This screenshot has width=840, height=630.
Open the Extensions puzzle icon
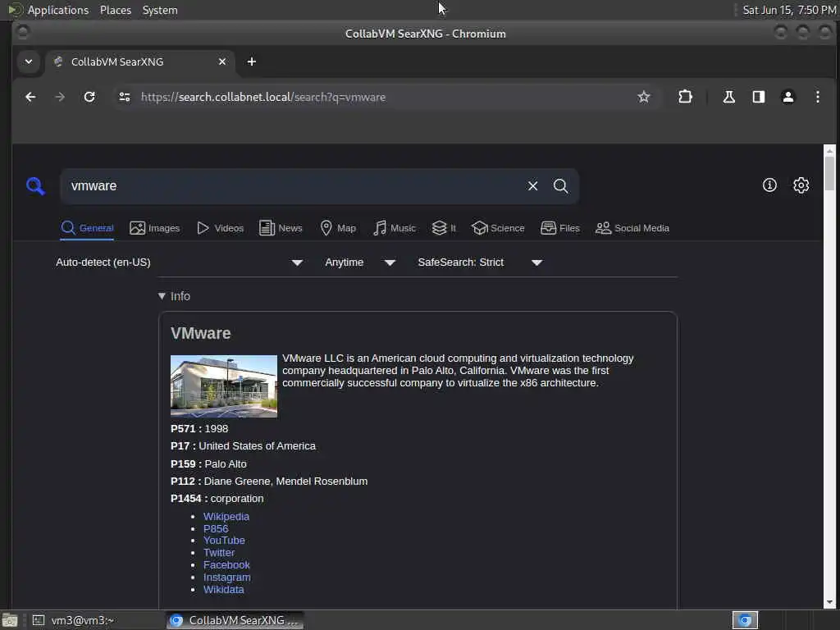point(685,97)
